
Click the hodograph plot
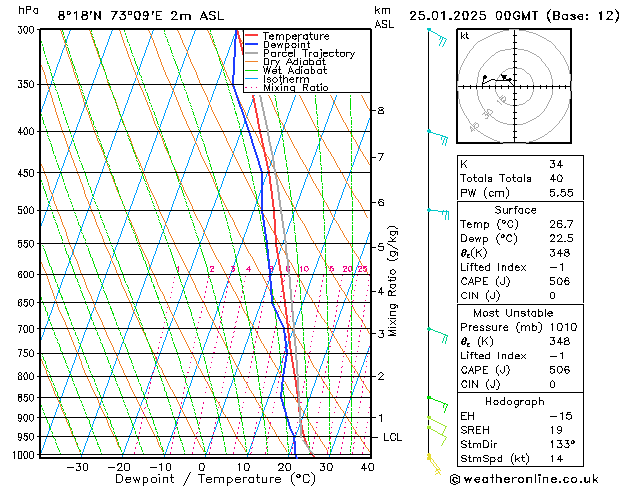(x=514, y=86)
